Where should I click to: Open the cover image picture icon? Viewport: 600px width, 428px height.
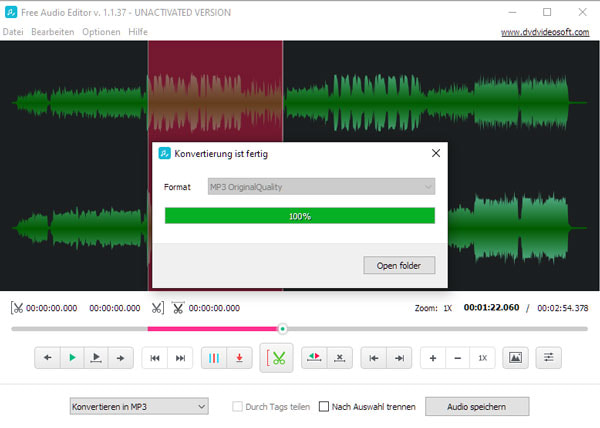(515, 357)
